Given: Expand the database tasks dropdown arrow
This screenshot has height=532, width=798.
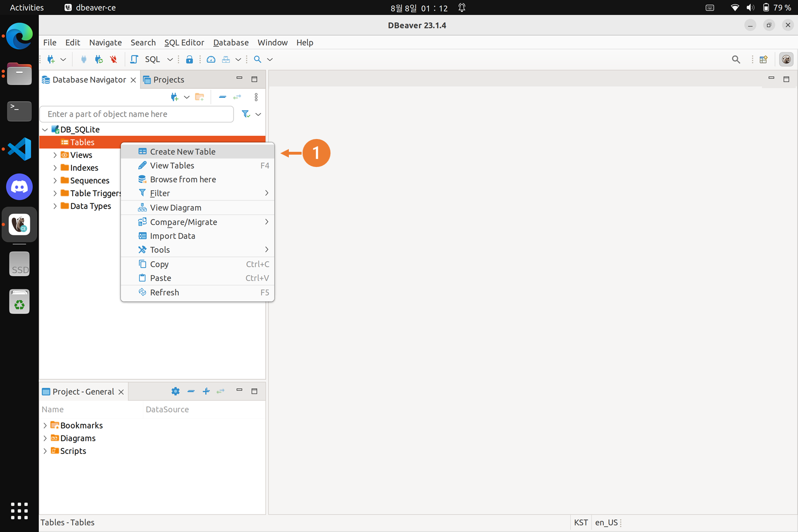Looking at the screenshot, I should [x=238, y=60].
